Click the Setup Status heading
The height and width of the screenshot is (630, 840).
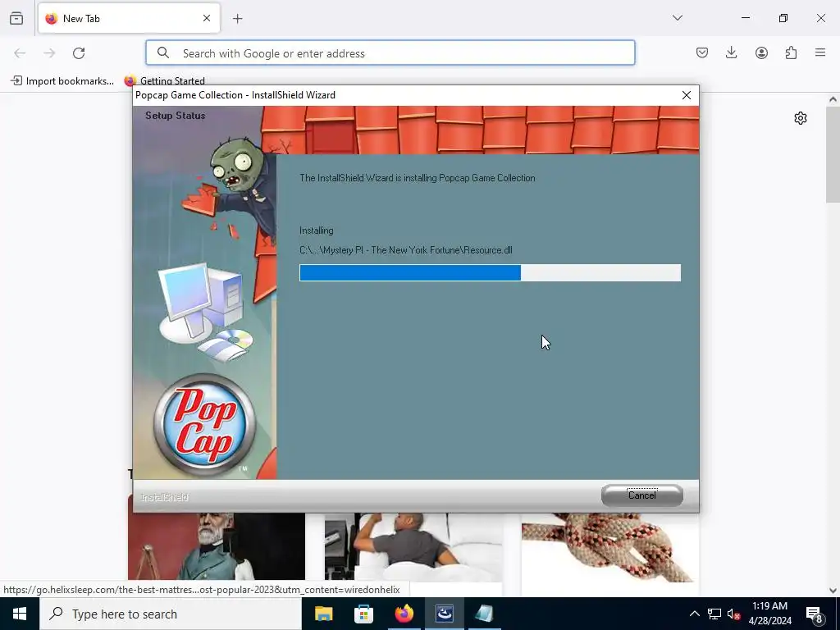coord(176,115)
